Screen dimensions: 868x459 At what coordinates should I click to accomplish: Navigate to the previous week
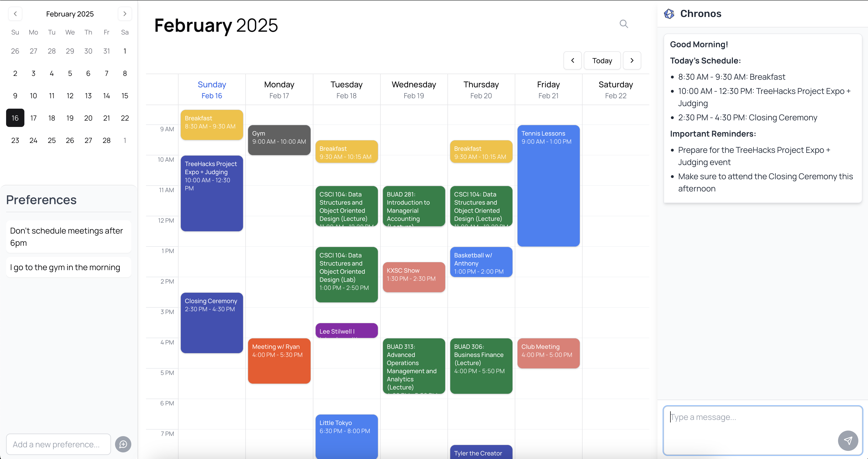[572, 61]
